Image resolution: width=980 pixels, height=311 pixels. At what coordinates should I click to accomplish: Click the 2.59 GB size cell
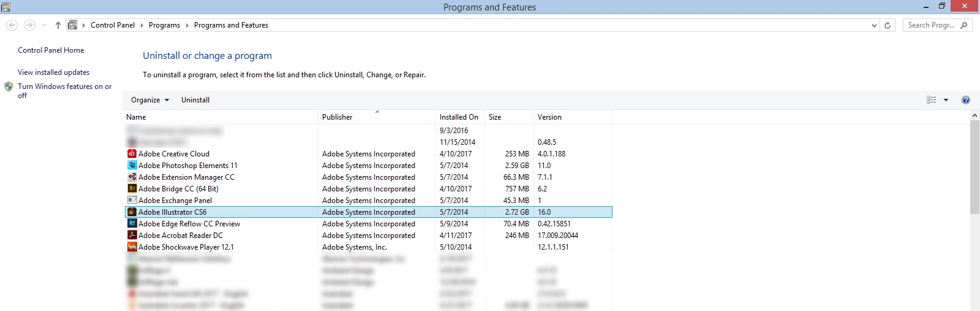tap(517, 166)
